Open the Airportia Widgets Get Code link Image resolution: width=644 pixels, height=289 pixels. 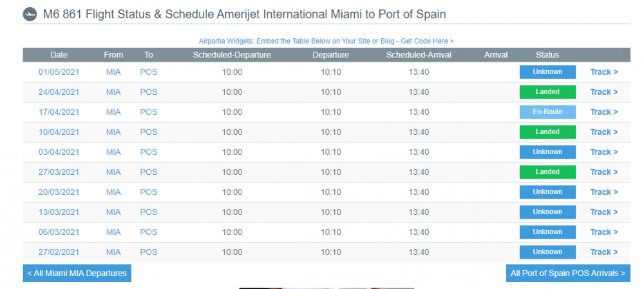tap(326, 41)
